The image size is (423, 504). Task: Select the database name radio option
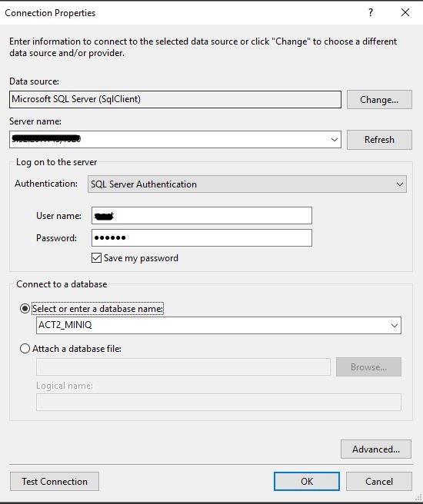click(25, 309)
